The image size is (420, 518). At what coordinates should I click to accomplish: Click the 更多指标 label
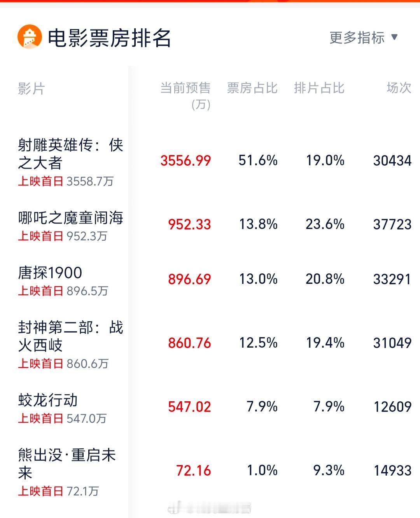click(x=357, y=37)
